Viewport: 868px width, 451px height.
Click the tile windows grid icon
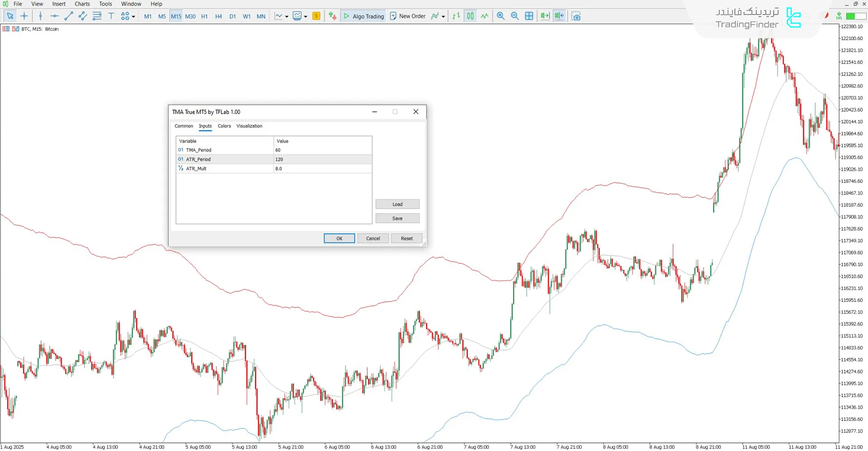point(529,16)
